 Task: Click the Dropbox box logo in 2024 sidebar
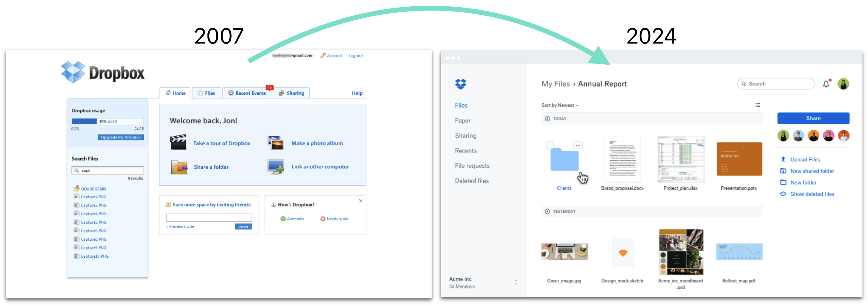click(460, 84)
